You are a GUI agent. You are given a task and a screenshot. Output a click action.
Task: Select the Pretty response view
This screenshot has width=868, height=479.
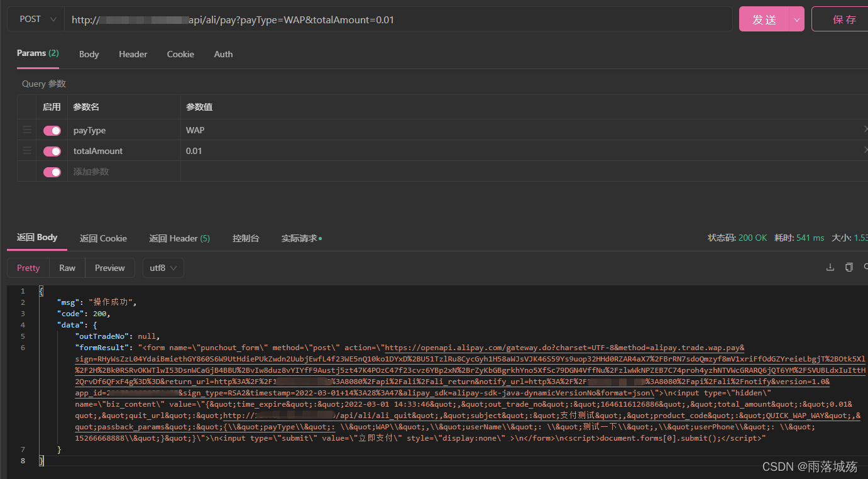coord(28,268)
